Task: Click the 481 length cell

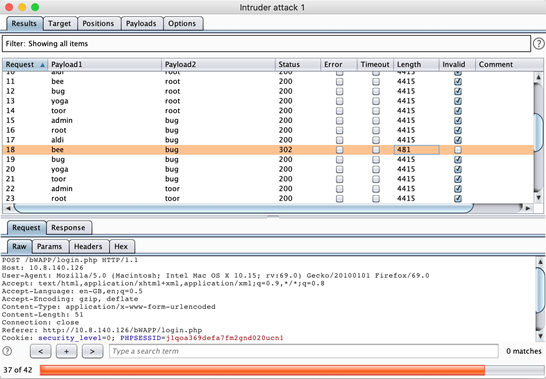Action: click(416, 150)
